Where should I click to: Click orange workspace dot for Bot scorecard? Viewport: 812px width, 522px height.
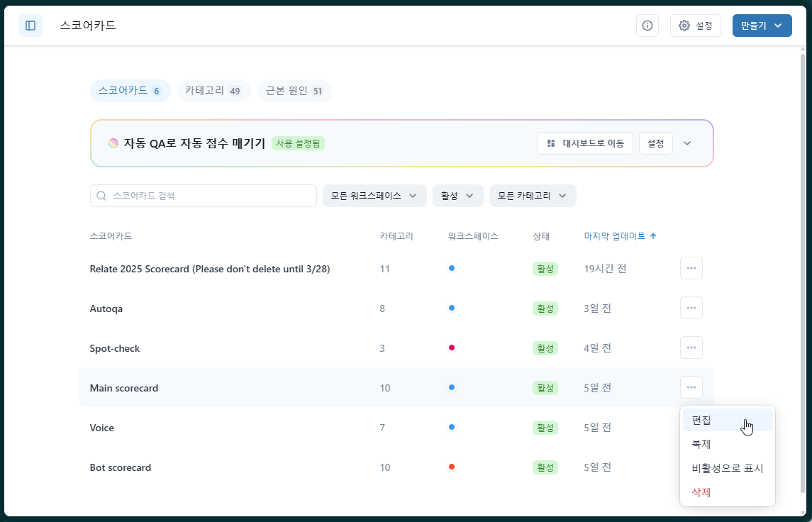point(452,467)
